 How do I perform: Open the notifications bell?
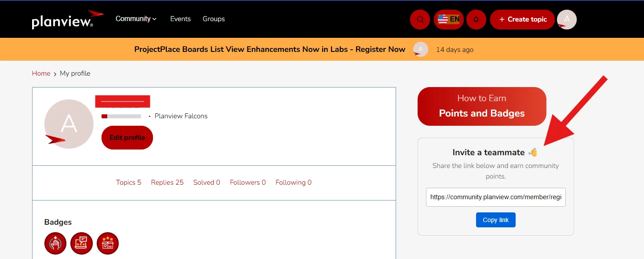point(476,19)
